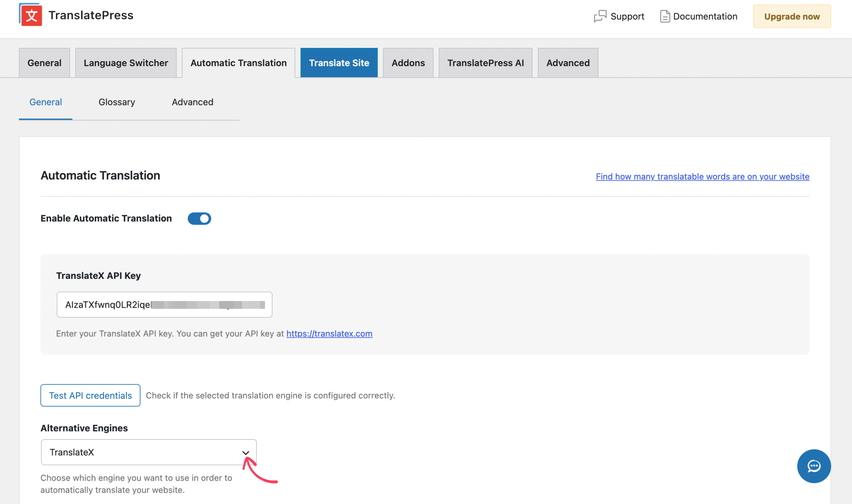Toggle Enable Automatic Translation switch
Screen dimensions: 852x504
[199, 218]
